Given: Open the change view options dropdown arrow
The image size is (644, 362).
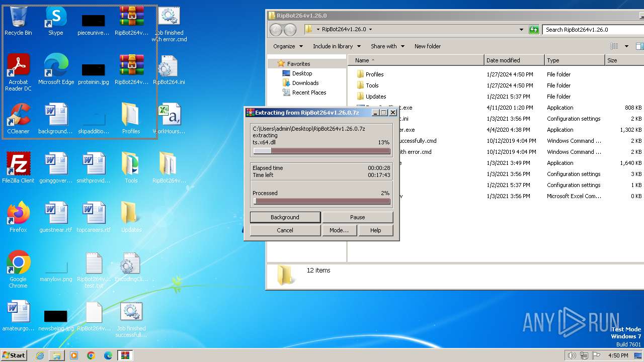Looking at the screenshot, I should click(x=626, y=46).
